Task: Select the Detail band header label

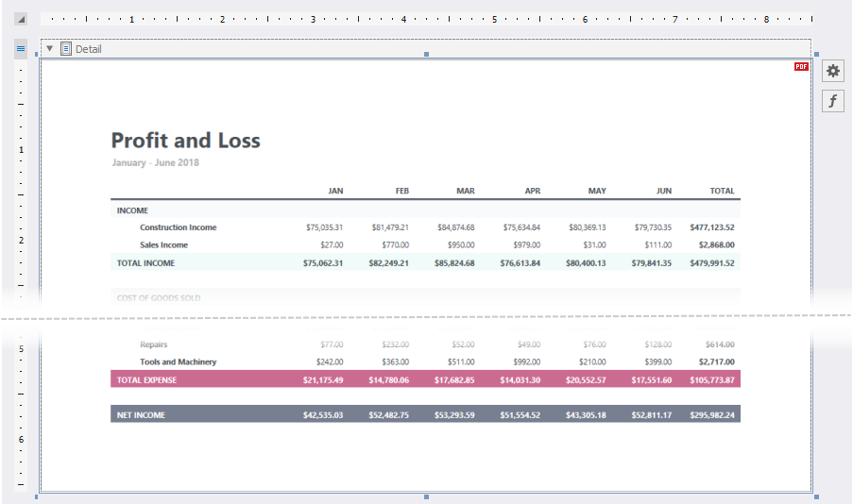Action: coord(88,49)
